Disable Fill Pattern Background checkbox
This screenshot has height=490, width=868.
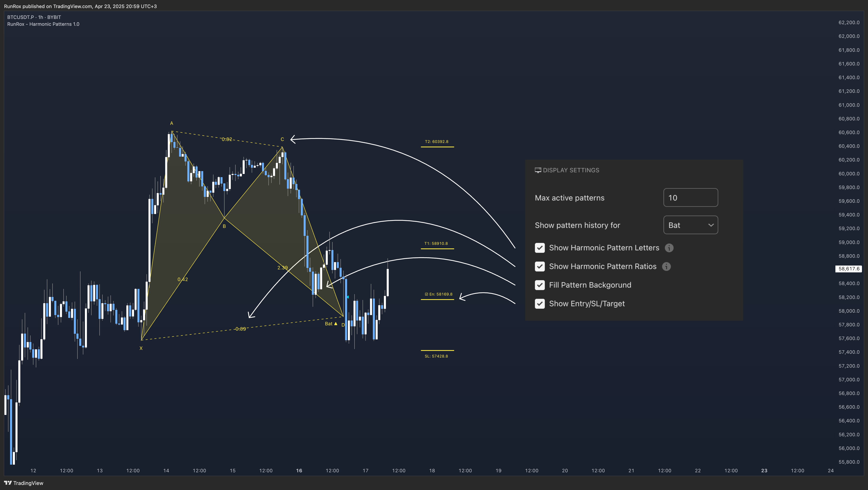(x=539, y=285)
